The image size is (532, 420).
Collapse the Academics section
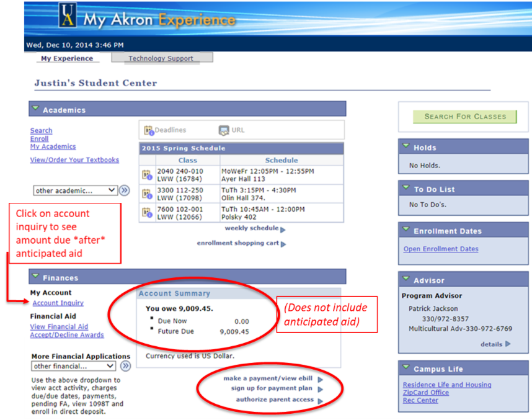pyautogui.click(x=35, y=109)
